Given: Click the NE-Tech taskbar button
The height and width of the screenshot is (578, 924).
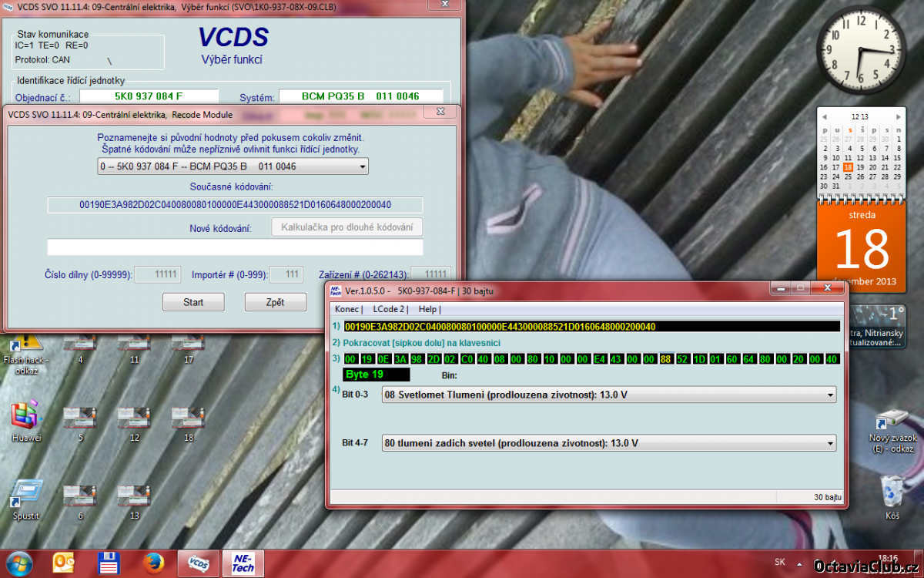Looking at the screenshot, I should [243, 563].
